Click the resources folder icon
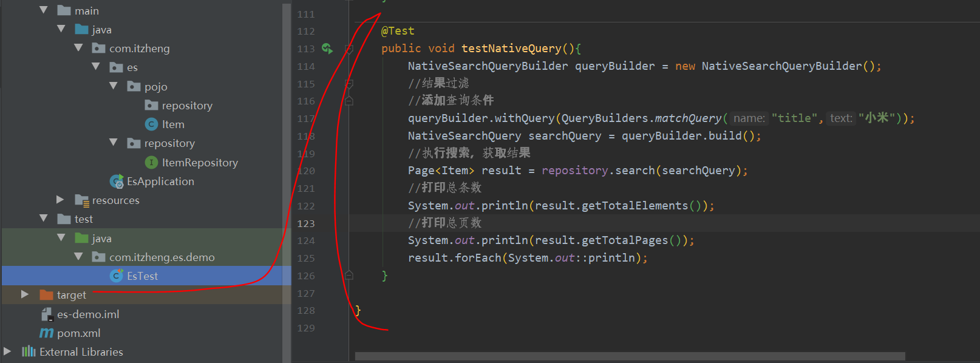 pos(81,200)
